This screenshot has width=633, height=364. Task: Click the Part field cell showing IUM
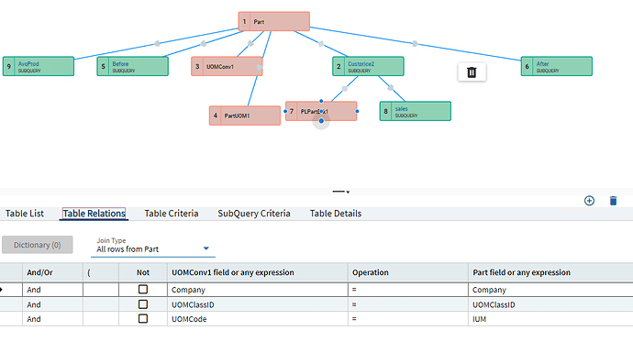[x=550, y=319]
